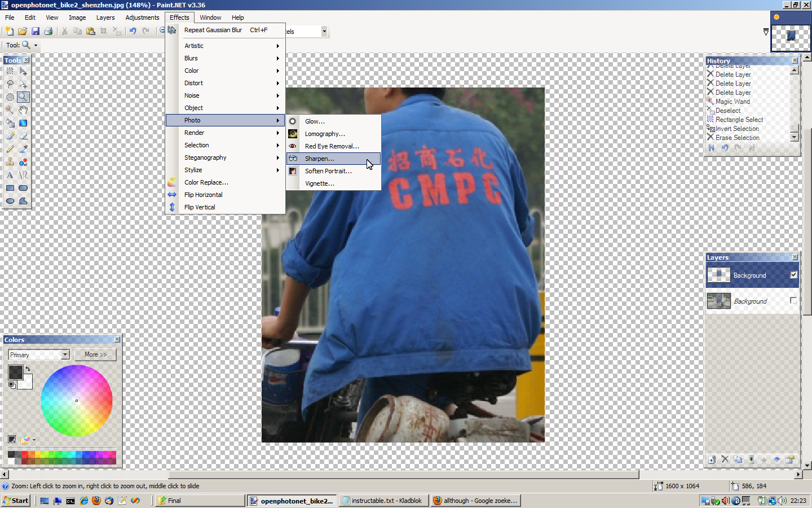Hide the top Background layer via its checkbox
This screenshot has width=812, height=508.
point(793,275)
